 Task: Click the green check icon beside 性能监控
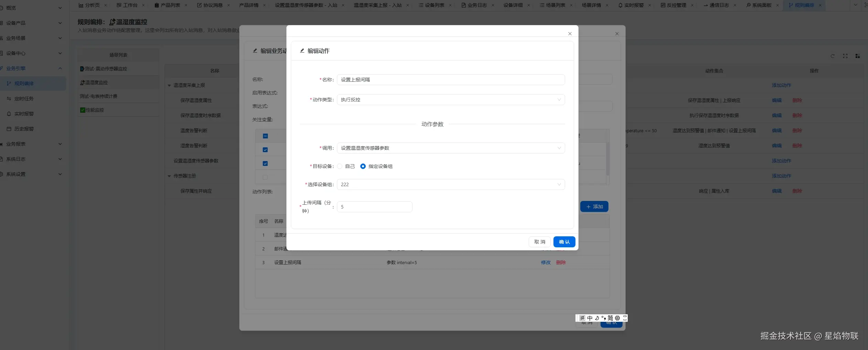pos(83,110)
